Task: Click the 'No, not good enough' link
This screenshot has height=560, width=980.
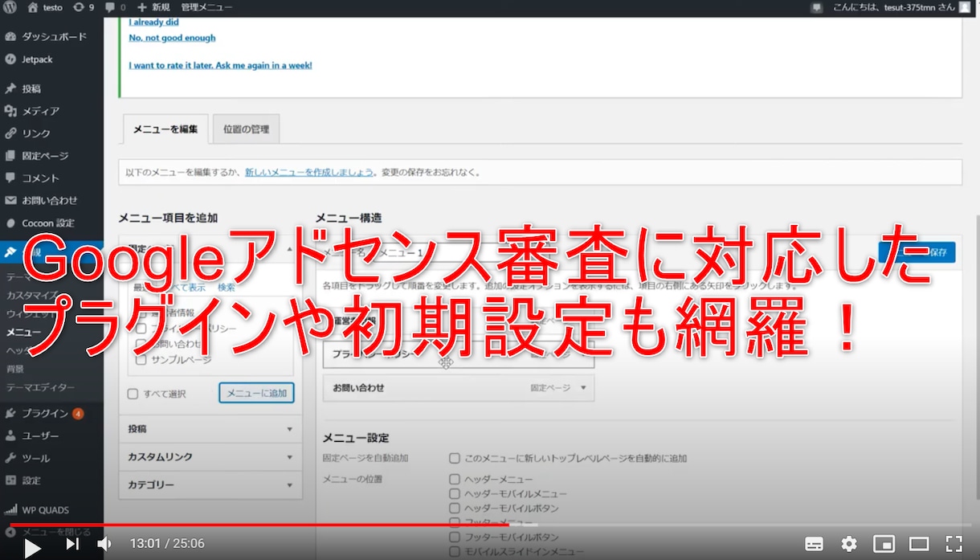Action: (172, 38)
